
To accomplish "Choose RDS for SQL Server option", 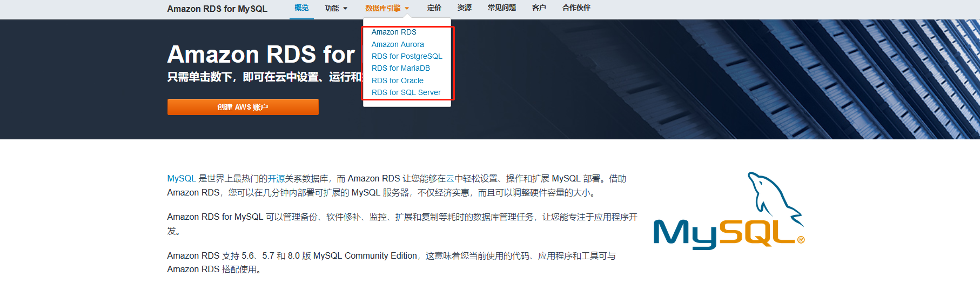I will [406, 92].
